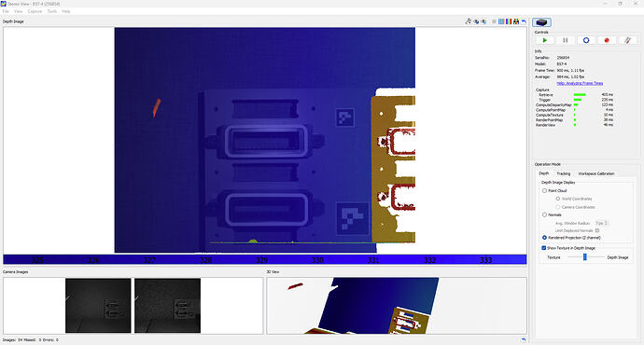Select Point Cloud display mode
The image size is (644, 345).
[x=554, y=191]
